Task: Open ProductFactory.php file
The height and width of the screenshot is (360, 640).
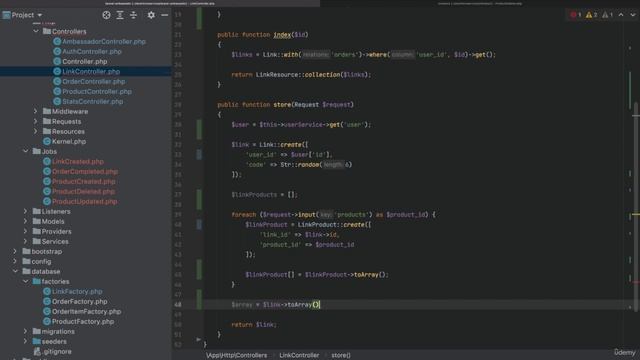Action: [x=83, y=321]
